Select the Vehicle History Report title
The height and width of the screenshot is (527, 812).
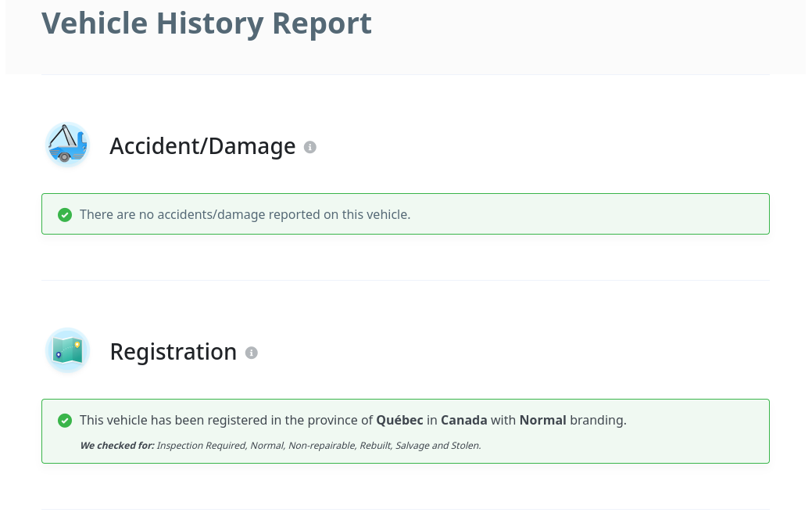click(206, 23)
